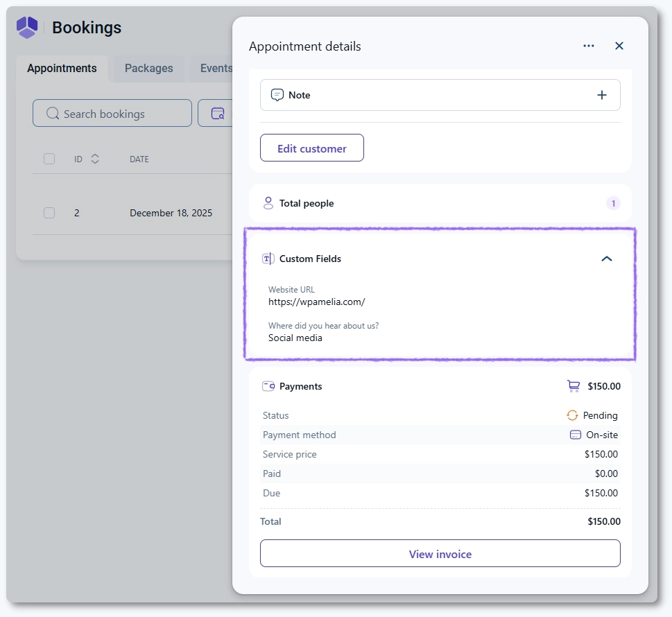Click the Payments section heading
This screenshot has height=617, width=672.
click(300, 386)
